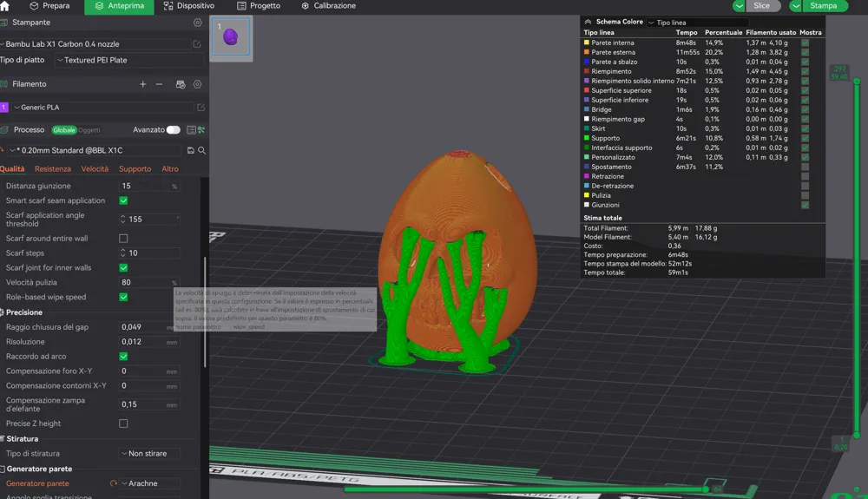This screenshot has width=868, height=499.
Task: Remove a filament with the minus icon
Action: coord(159,84)
